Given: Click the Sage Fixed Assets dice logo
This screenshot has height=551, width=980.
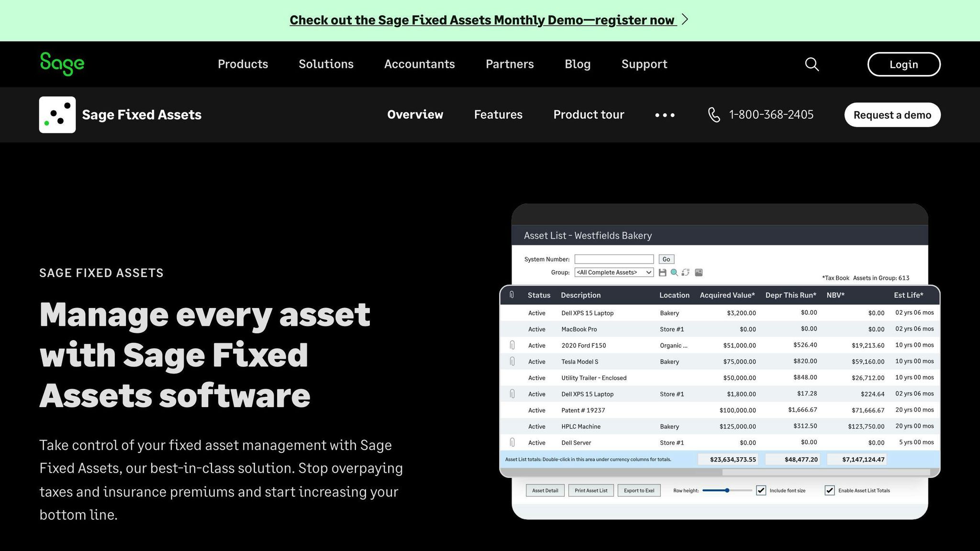Looking at the screenshot, I should [57, 114].
